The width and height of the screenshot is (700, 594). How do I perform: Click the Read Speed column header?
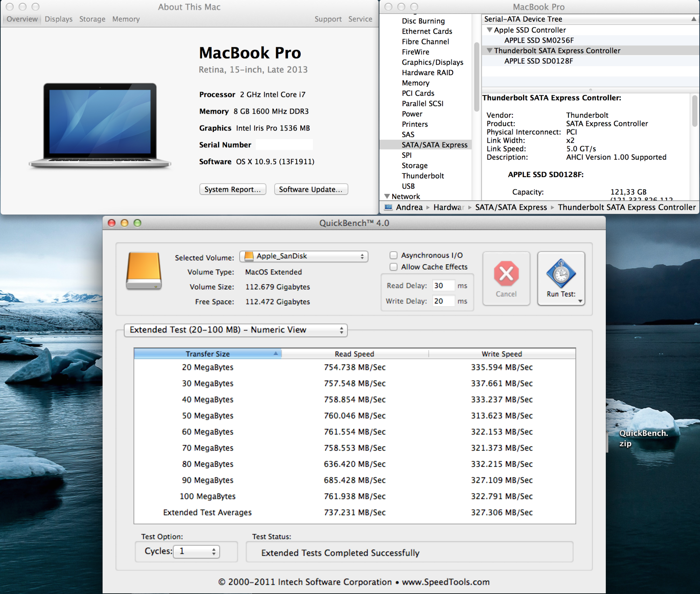pyautogui.click(x=355, y=354)
